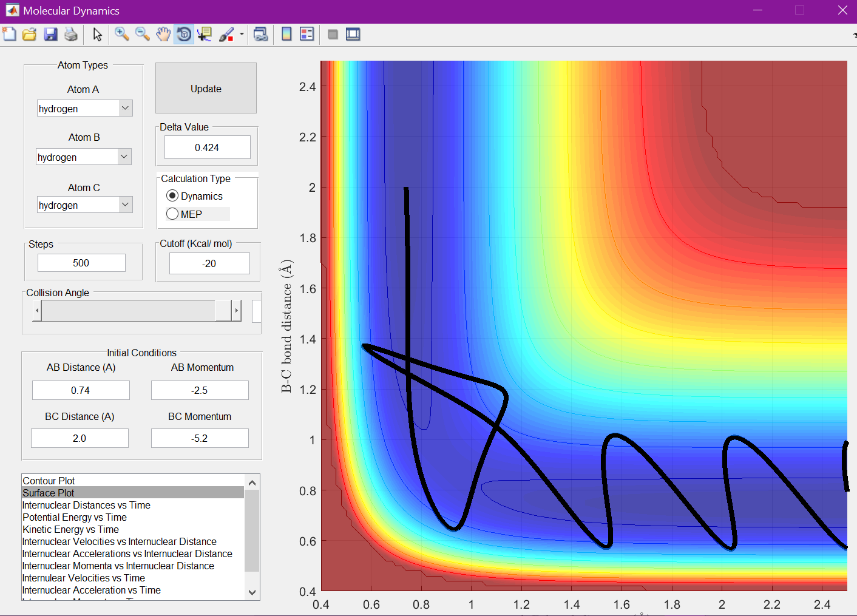Click the Print figure icon

(71, 35)
